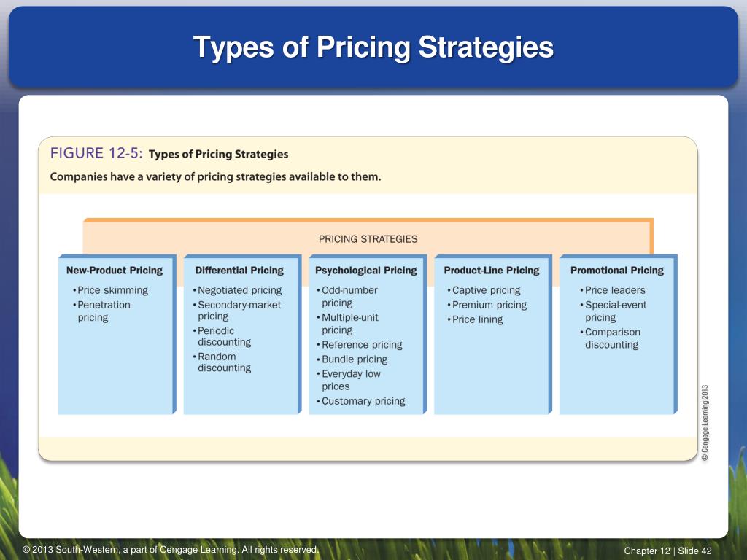The image size is (747, 560).
Task: Select the 'Differential Pricing' header
Action: click(x=239, y=270)
